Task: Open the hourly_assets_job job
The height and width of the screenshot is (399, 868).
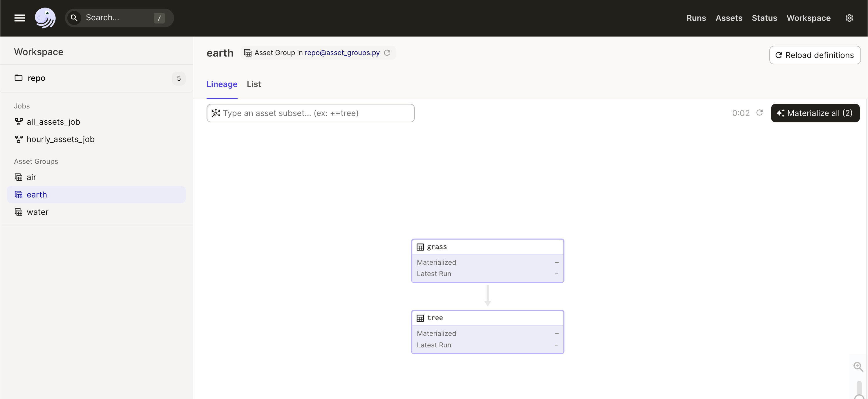Action: pos(60,139)
